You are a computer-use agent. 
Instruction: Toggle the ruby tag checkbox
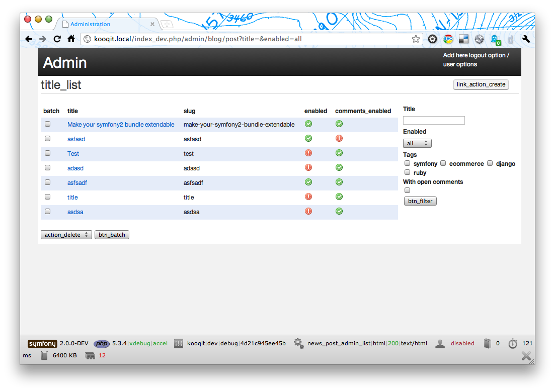pos(408,172)
